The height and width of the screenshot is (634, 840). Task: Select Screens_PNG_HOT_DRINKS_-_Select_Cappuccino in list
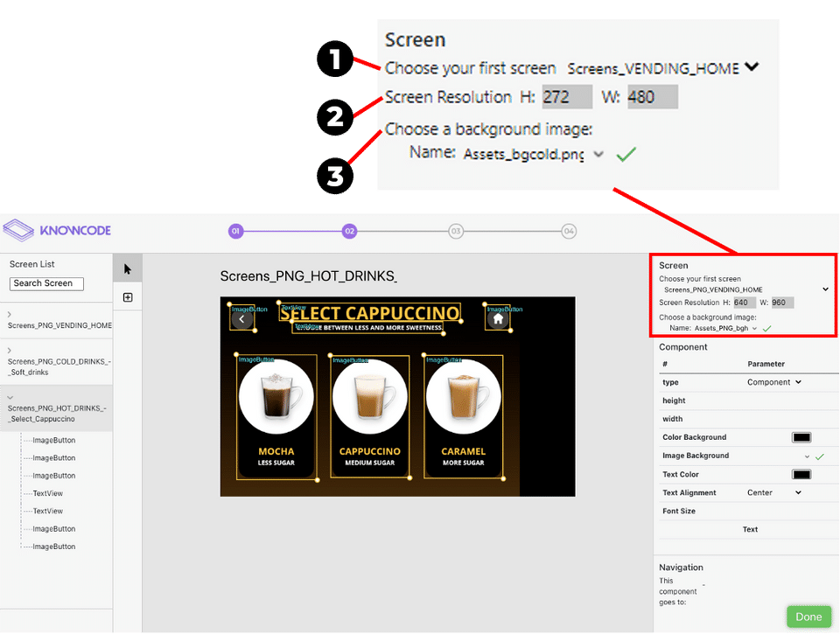tap(57, 414)
